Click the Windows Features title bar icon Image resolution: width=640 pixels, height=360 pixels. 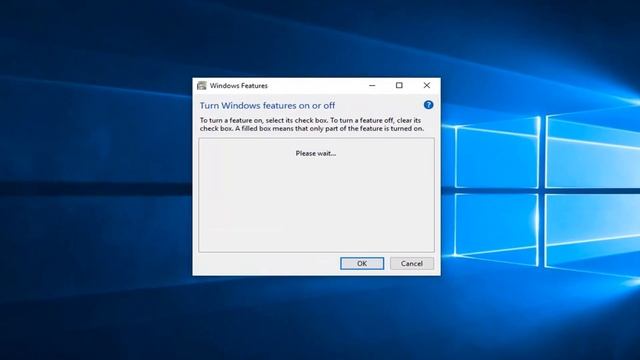pyautogui.click(x=202, y=86)
